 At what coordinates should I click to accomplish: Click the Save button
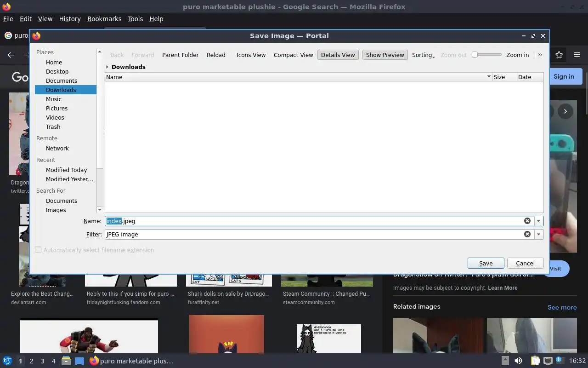click(486, 263)
